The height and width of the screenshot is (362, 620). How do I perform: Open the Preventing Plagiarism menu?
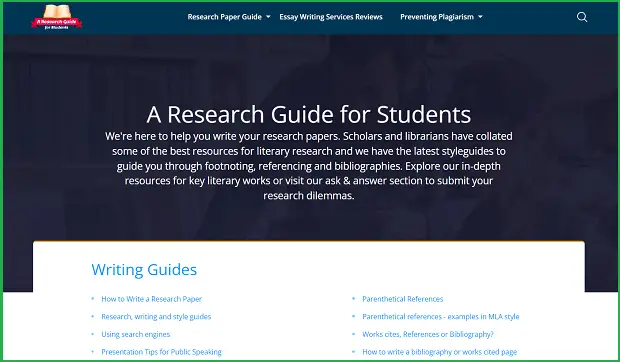(437, 17)
